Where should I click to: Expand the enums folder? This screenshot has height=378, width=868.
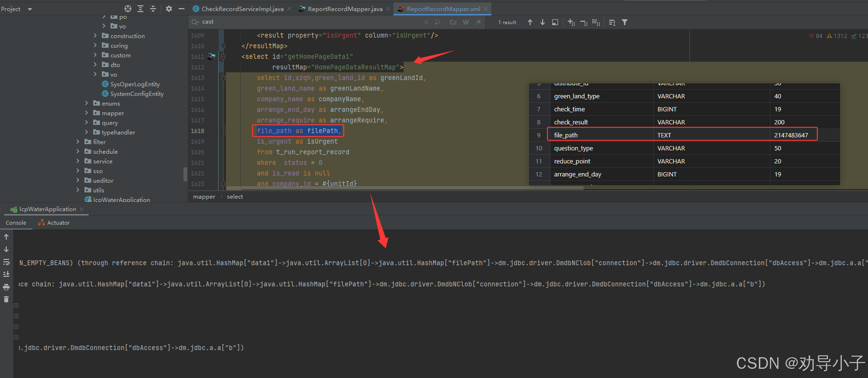click(x=86, y=103)
